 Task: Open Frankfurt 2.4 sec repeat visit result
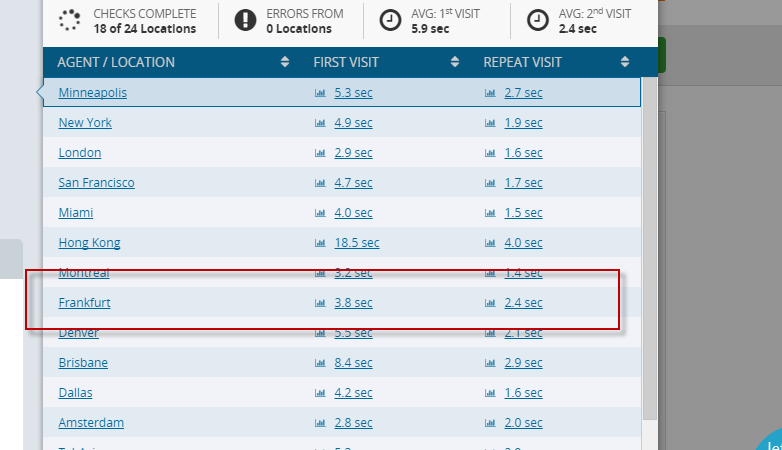[x=523, y=302]
